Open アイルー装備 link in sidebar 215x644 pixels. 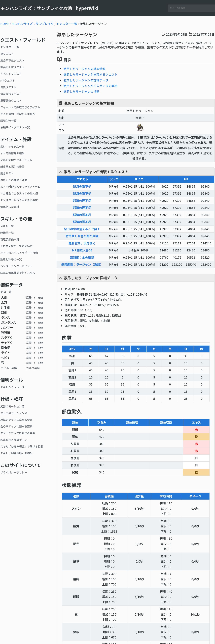[x=9, y=368]
